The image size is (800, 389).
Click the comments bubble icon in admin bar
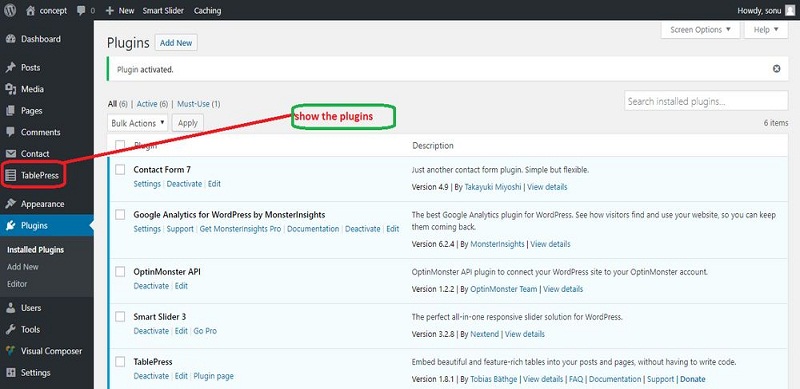coord(81,11)
